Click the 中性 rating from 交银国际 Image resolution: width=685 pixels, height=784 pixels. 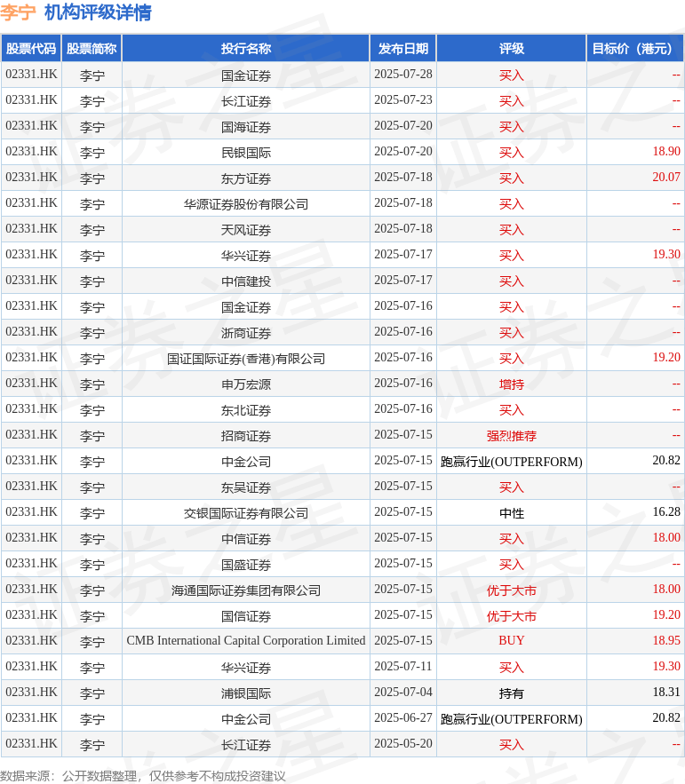click(511, 513)
